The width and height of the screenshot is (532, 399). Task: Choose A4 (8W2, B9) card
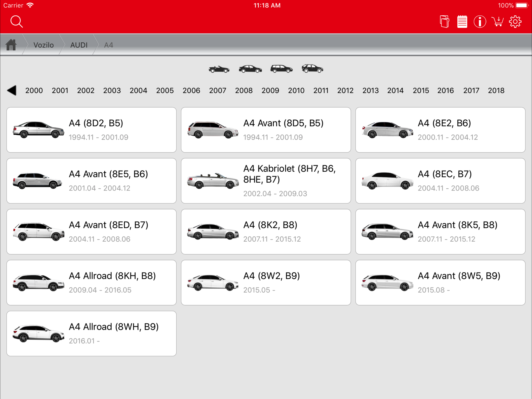[x=266, y=282]
